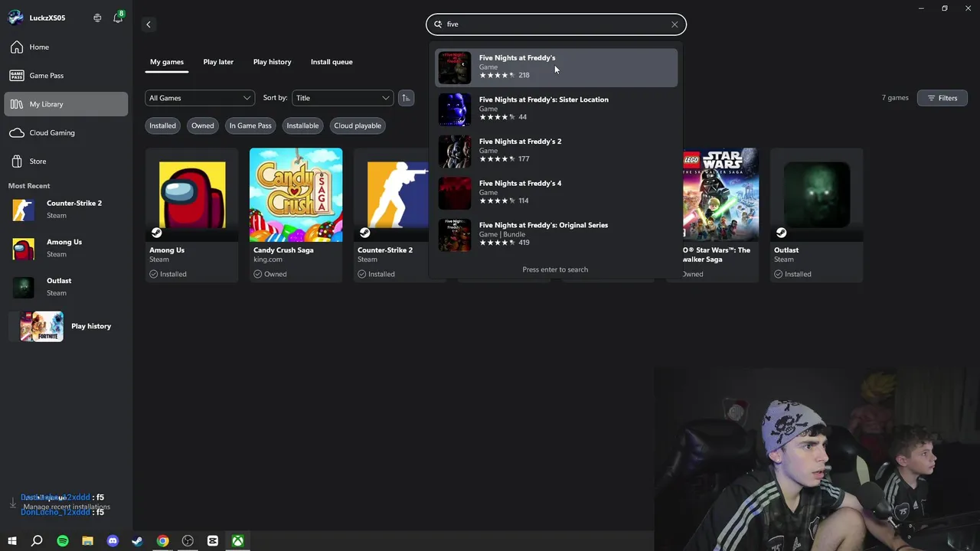Viewport: 980px width, 551px height.
Task: Switch to My games tab
Action: pyautogui.click(x=167, y=62)
